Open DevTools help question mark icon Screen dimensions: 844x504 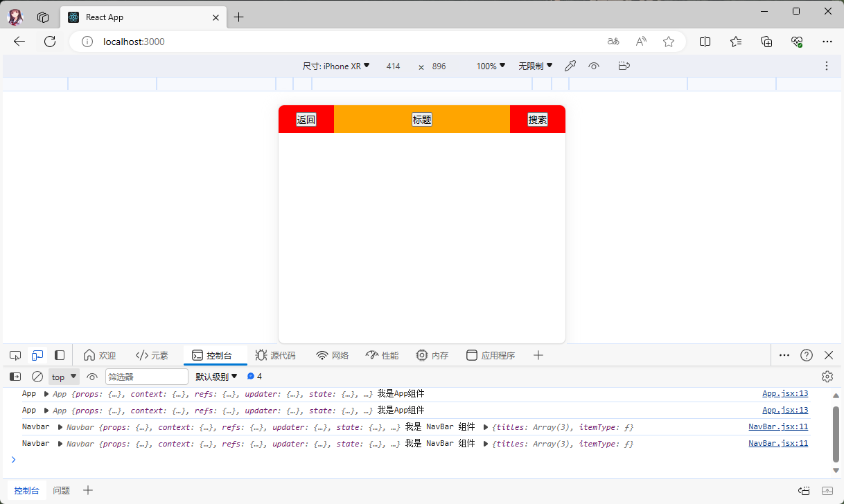coord(807,355)
